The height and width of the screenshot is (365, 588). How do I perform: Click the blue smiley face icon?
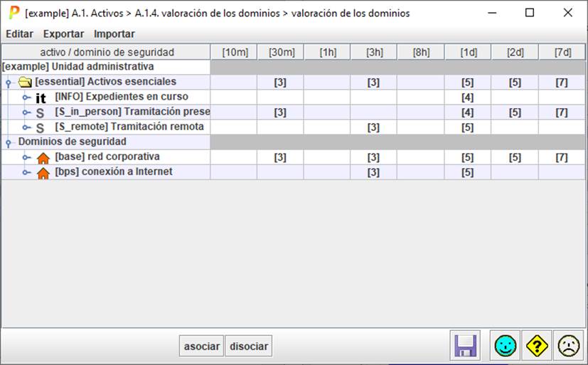click(x=505, y=346)
